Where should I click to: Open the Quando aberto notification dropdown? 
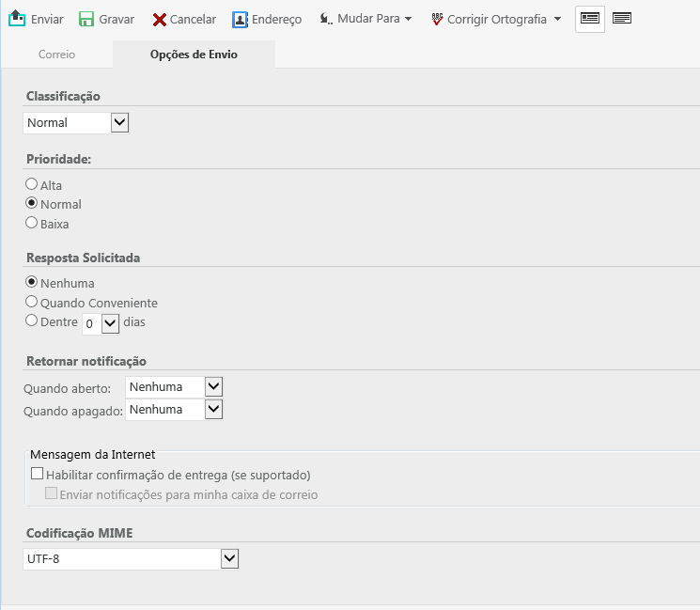174,386
